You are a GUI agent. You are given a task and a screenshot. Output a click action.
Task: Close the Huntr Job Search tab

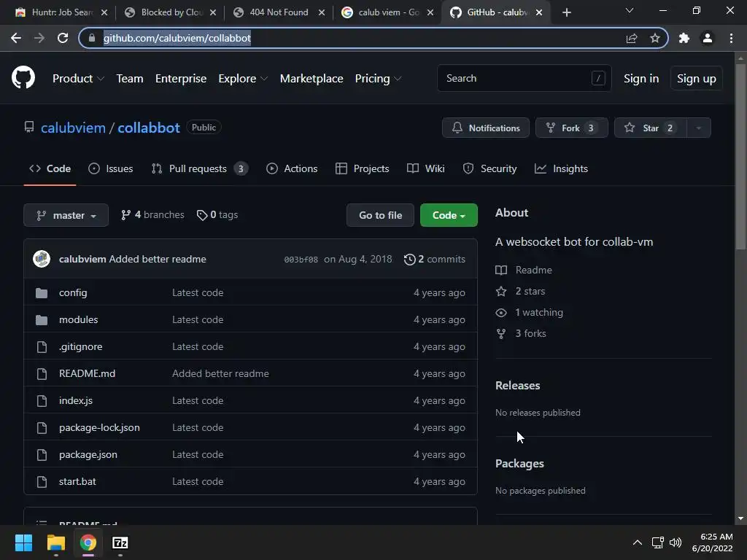pos(104,12)
